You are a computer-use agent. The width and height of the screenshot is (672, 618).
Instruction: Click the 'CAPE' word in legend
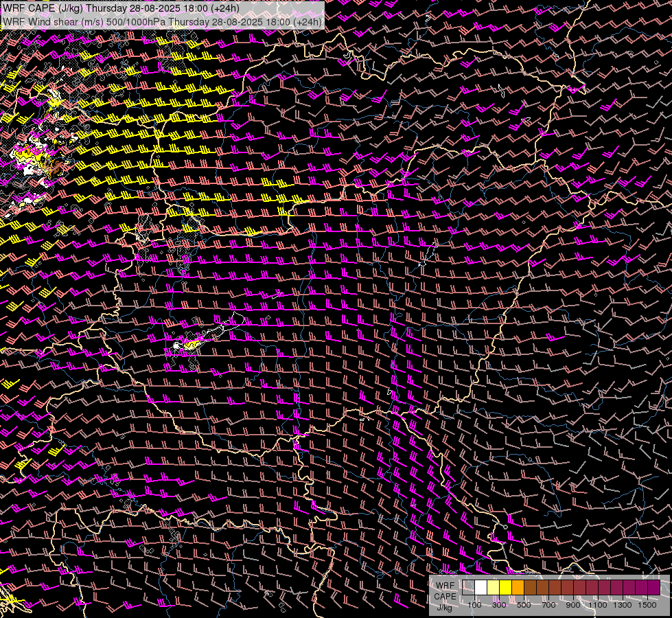tap(445, 597)
